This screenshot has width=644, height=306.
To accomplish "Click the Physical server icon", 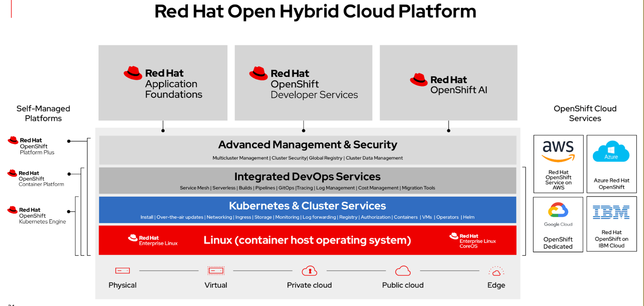I will 123,271.
